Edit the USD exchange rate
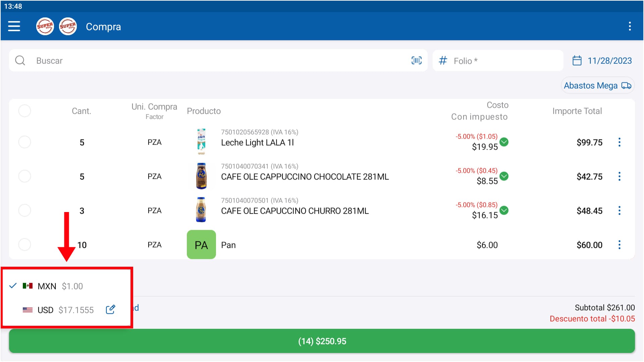The height and width of the screenshot is (362, 644). [x=110, y=309]
